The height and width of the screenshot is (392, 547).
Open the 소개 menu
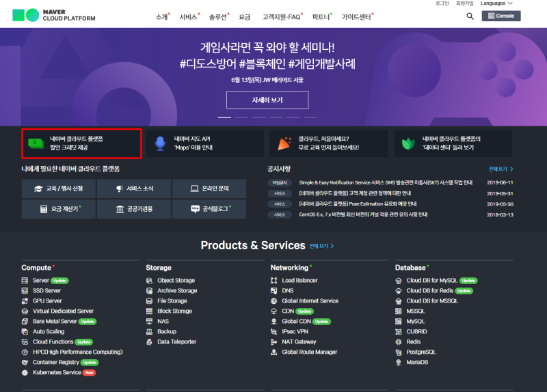point(161,16)
